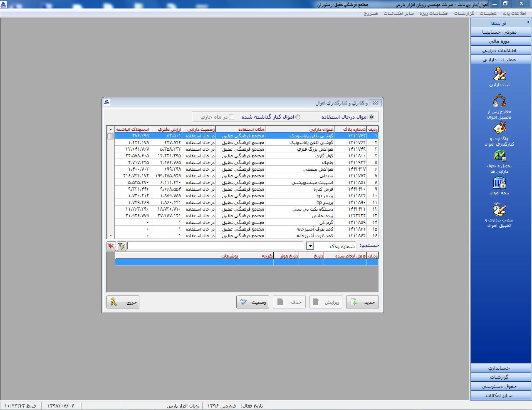532x410 pixels.
Task: Click the dialog's blue logo icon in its title bar
Action: point(107,102)
